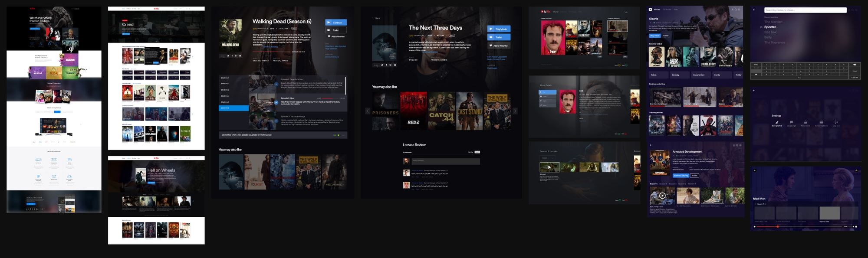Select Season 4 tab of Arrested Development
The width and height of the screenshot is (868, 258).
(x=663, y=184)
